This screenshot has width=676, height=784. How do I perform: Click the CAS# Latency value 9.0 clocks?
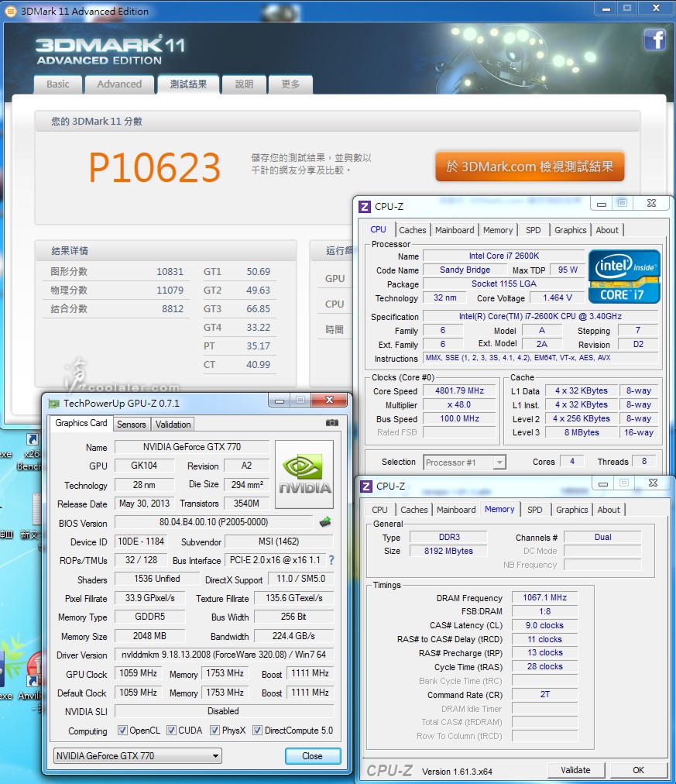[x=544, y=625]
